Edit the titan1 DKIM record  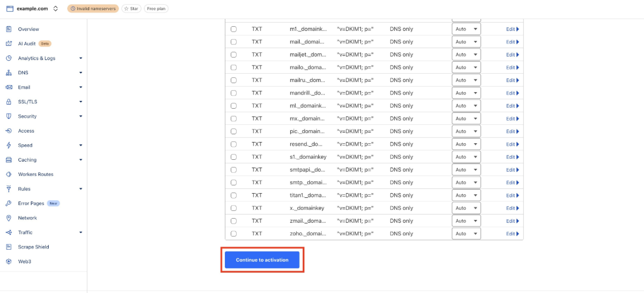point(512,195)
